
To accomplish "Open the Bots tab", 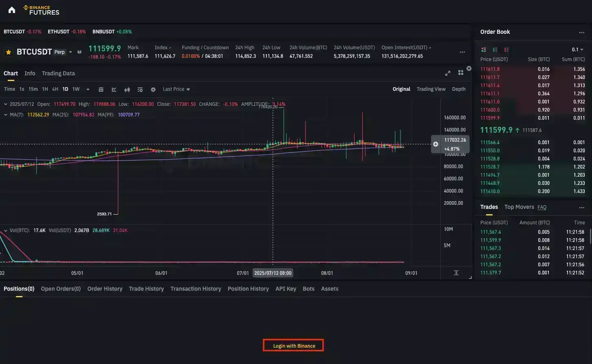I will coord(308,289).
